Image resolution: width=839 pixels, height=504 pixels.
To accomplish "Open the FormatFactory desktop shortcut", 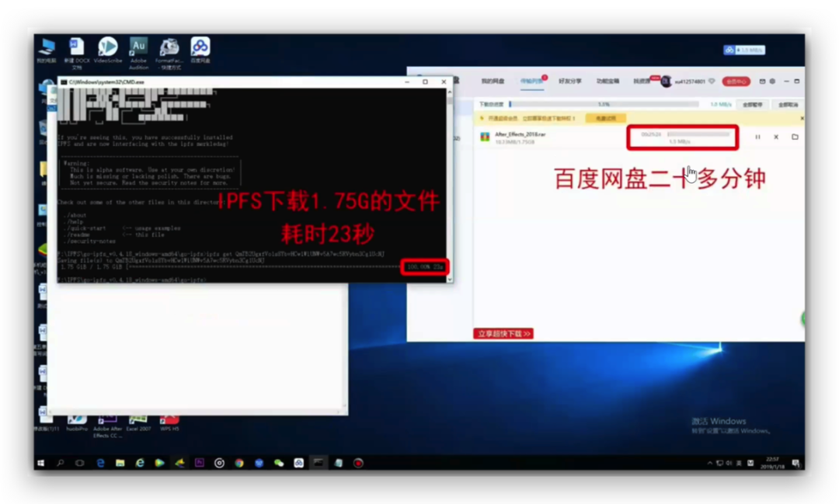I will 169,53.
